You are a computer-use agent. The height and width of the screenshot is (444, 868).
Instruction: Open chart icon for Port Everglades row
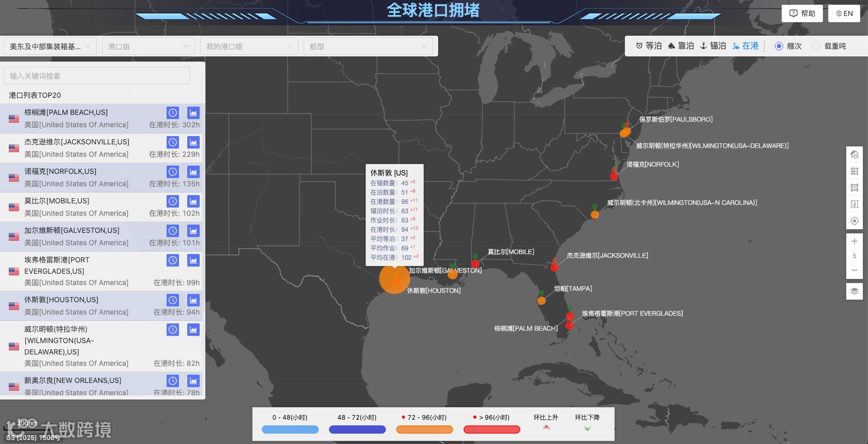[193, 260]
